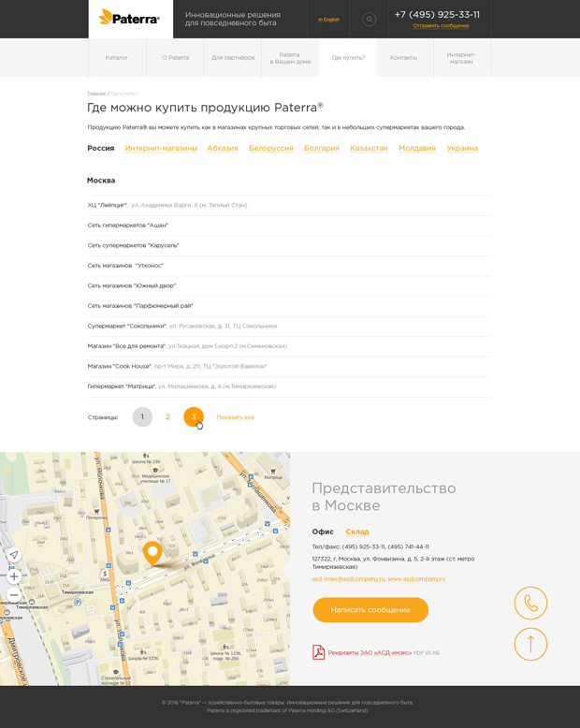Go to page 1 of results
The width and height of the screenshot is (580, 728).
142,417
